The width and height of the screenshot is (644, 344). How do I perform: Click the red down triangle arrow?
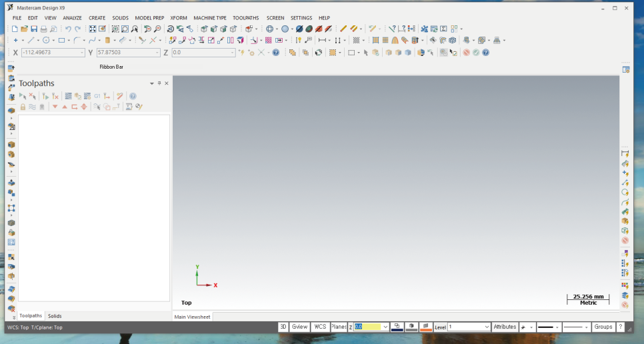pos(55,107)
